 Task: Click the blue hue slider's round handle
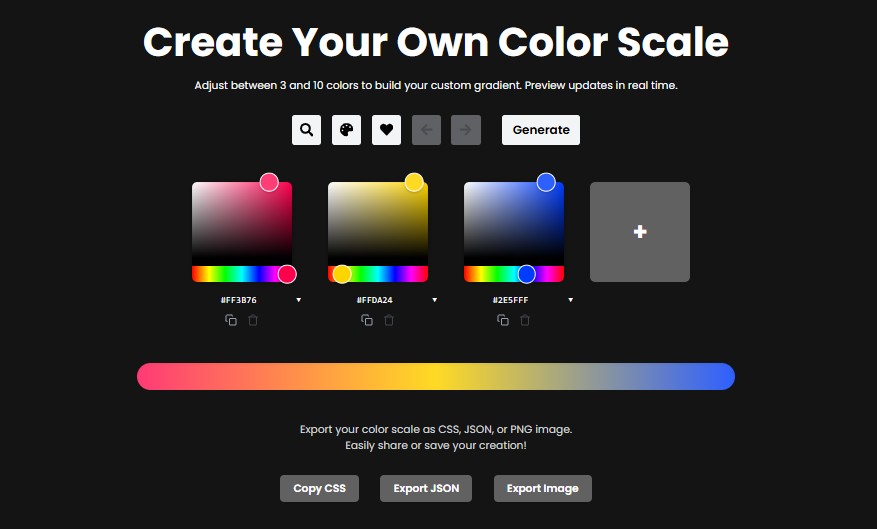[526, 274]
